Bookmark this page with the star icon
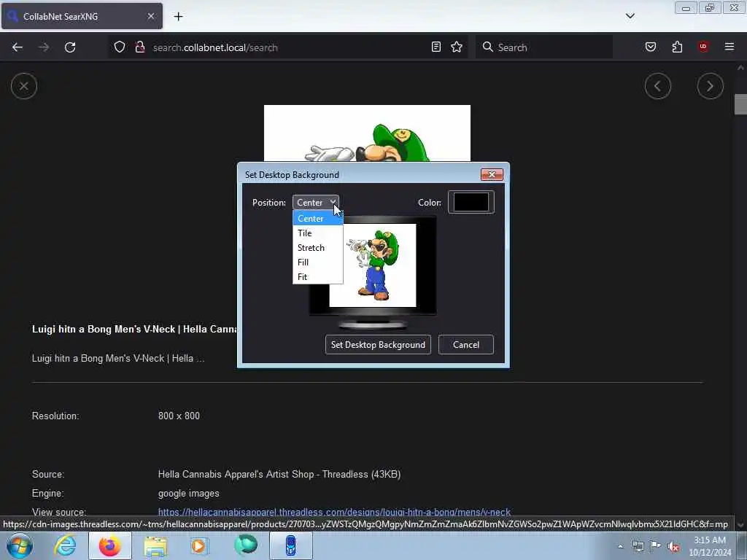The width and height of the screenshot is (747, 560). click(457, 47)
